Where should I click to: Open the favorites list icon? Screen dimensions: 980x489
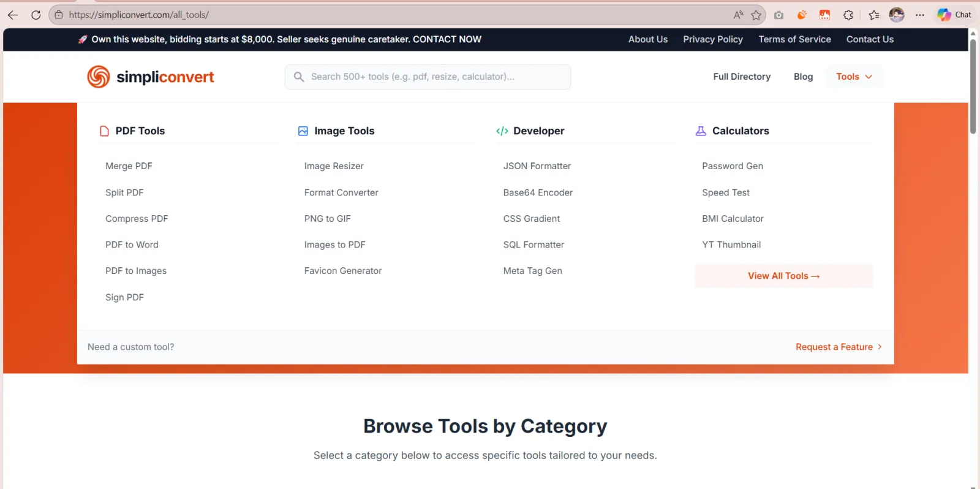click(874, 15)
